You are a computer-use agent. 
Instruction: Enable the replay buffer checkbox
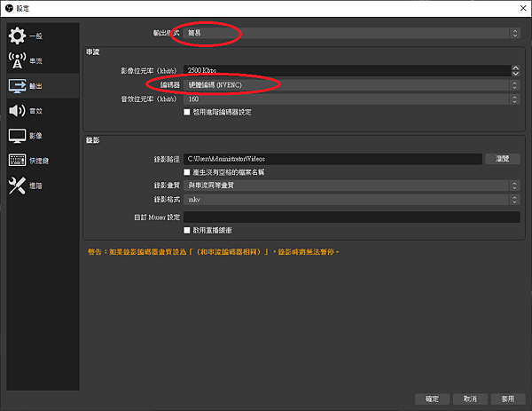coord(186,230)
